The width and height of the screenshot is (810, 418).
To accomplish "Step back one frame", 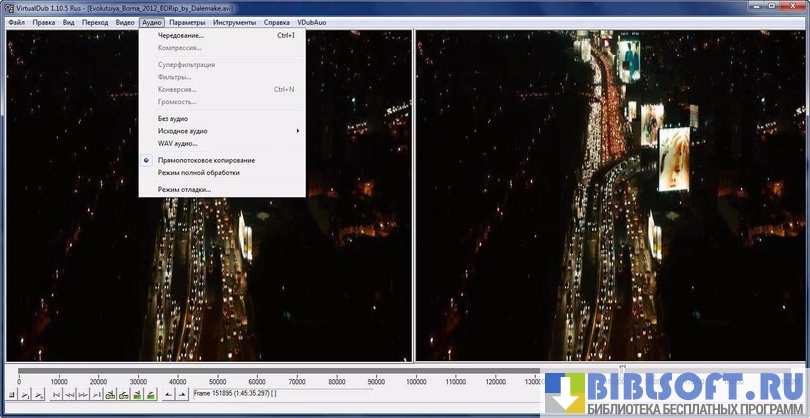I will pos(69,395).
